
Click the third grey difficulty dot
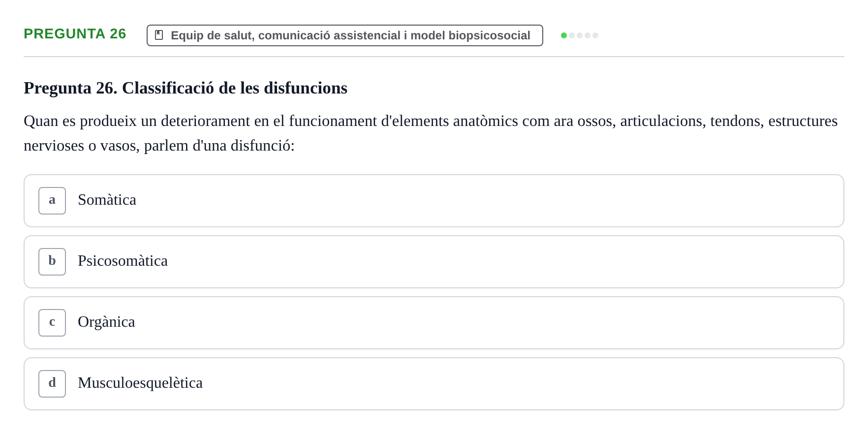pyautogui.click(x=580, y=35)
